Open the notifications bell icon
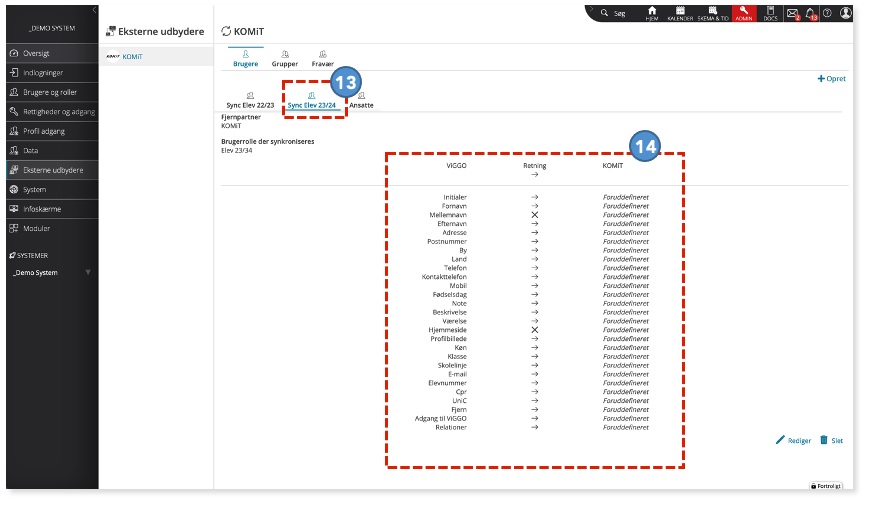 click(x=810, y=13)
